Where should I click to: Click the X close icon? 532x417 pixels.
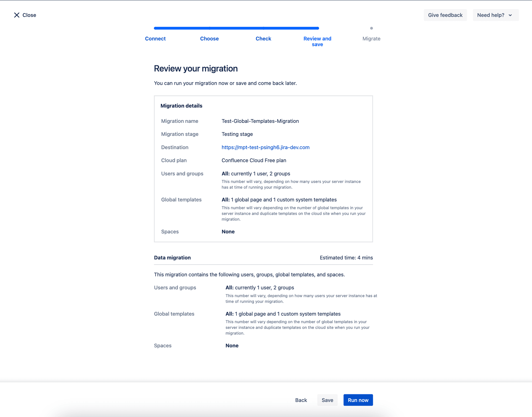pyautogui.click(x=17, y=15)
